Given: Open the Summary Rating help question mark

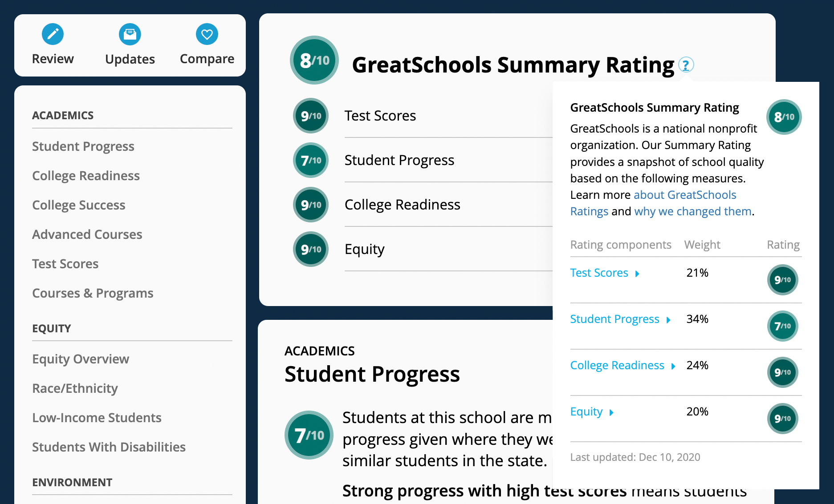Looking at the screenshot, I should point(686,65).
